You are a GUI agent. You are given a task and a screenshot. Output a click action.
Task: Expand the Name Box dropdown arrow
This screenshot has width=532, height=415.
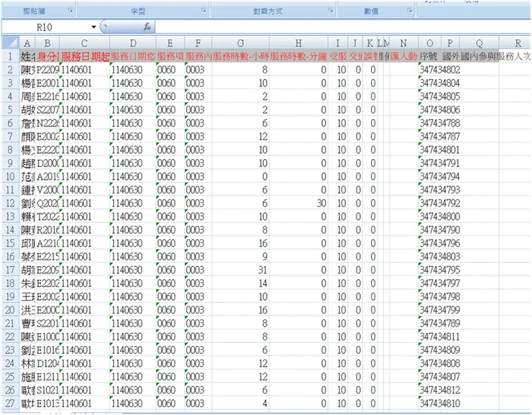click(93, 27)
